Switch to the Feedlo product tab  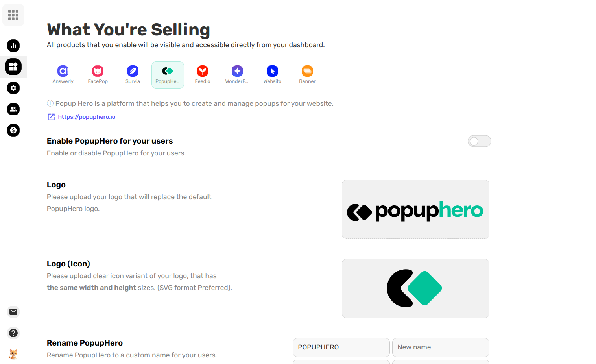[203, 75]
